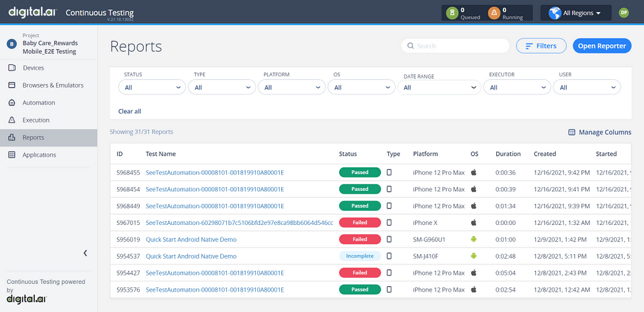Image resolution: width=644 pixels, height=312 pixels.
Task: Click the Duration column header
Action: [x=508, y=154]
